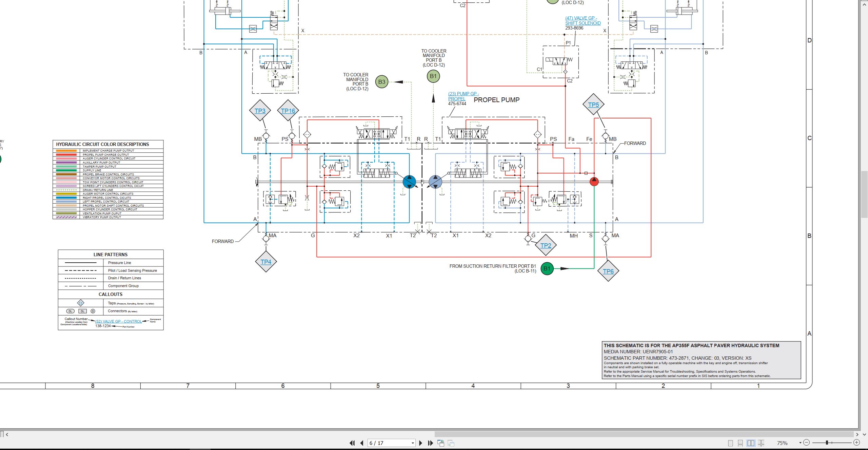Image resolution: width=868 pixels, height=450 pixels.
Task: Click the Pilot / Load Sensing Pressure row
Action: (111, 270)
